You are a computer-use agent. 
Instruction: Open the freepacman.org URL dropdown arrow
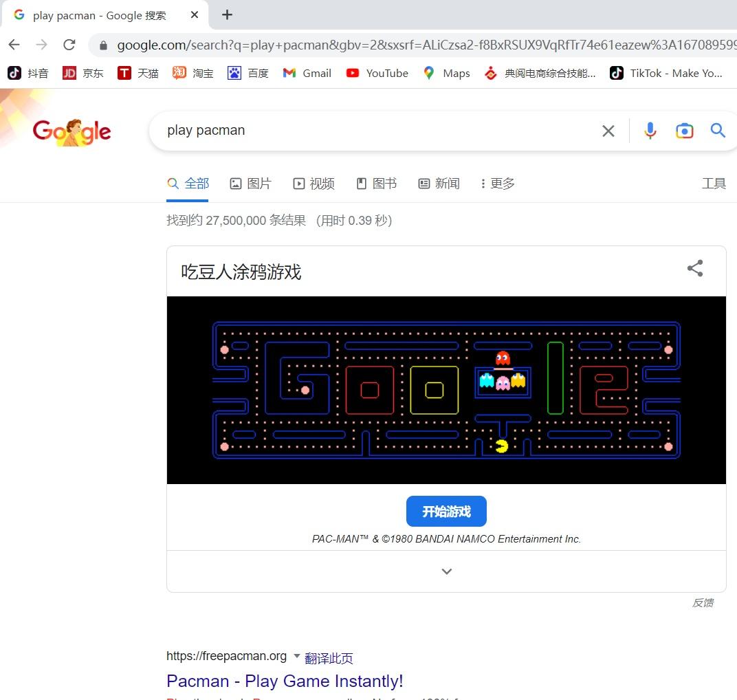[x=296, y=655]
